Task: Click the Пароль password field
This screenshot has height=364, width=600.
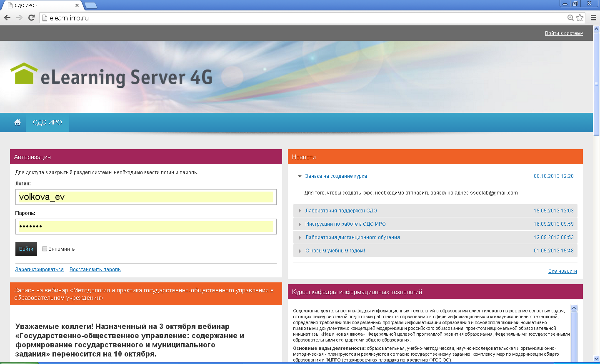Action: tap(146, 227)
